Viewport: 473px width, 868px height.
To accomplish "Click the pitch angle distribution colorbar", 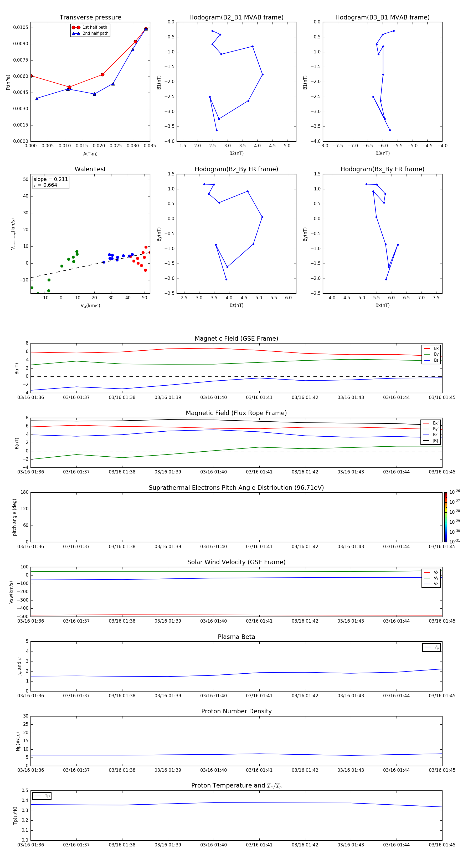I will pyautogui.click(x=446, y=517).
